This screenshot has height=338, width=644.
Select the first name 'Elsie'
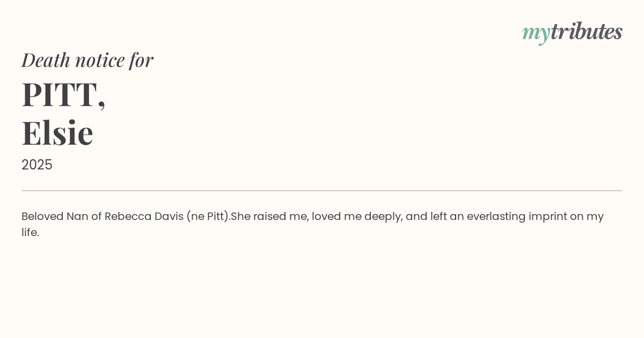tap(57, 133)
